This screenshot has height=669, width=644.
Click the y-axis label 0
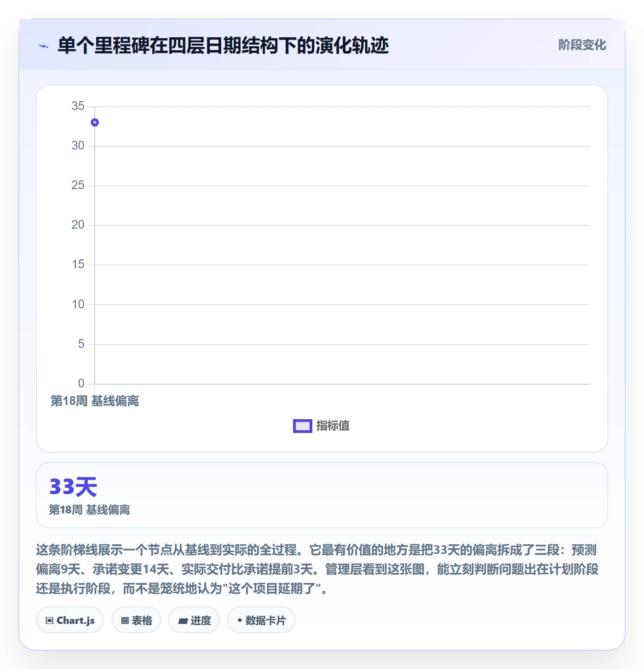[x=81, y=383]
